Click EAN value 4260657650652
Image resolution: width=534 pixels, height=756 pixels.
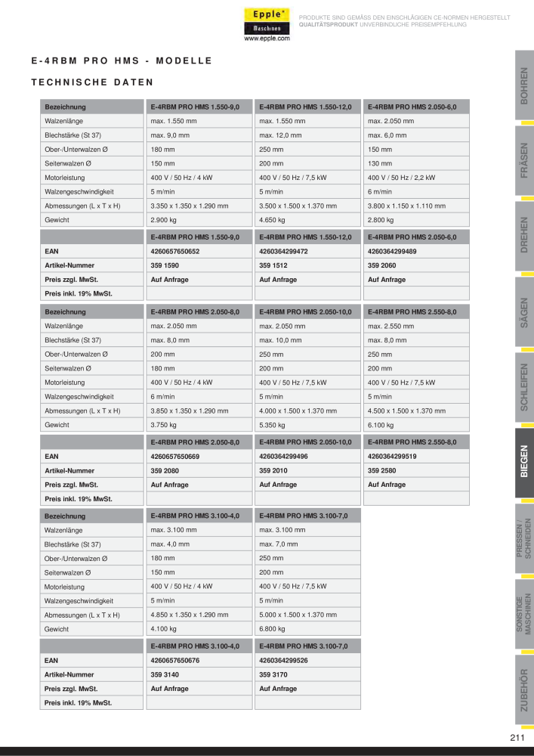pyautogui.click(x=174, y=251)
